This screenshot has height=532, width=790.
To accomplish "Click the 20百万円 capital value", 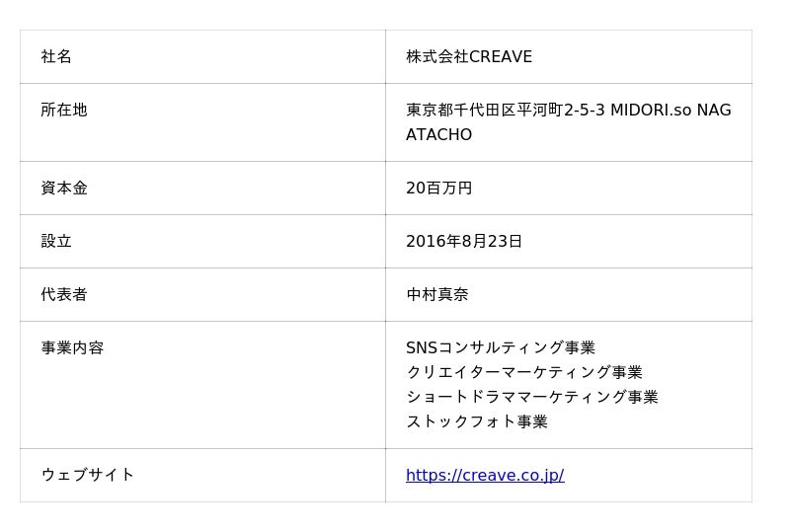I will [438, 188].
